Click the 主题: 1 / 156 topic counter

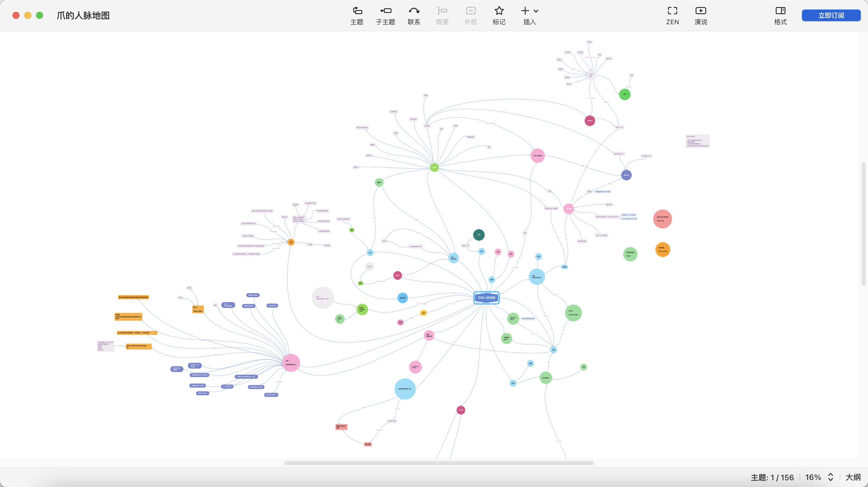tap(772, 477)
